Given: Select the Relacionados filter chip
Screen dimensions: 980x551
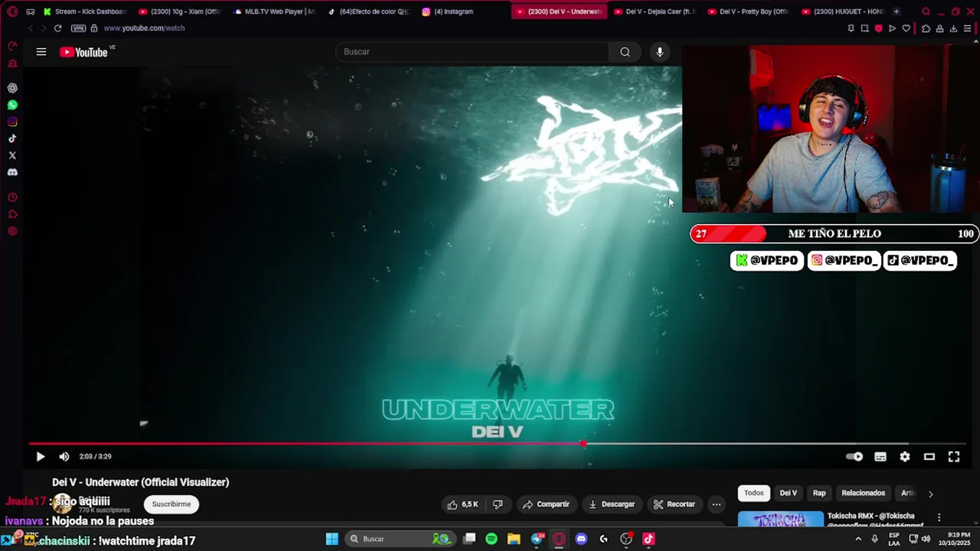Looking at the screenshot, I should click(863, 494).
